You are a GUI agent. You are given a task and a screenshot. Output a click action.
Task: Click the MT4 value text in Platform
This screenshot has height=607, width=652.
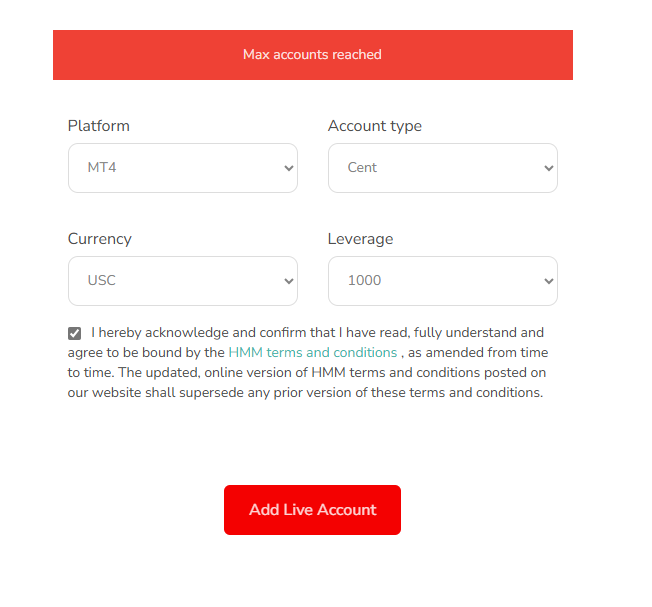103,168
